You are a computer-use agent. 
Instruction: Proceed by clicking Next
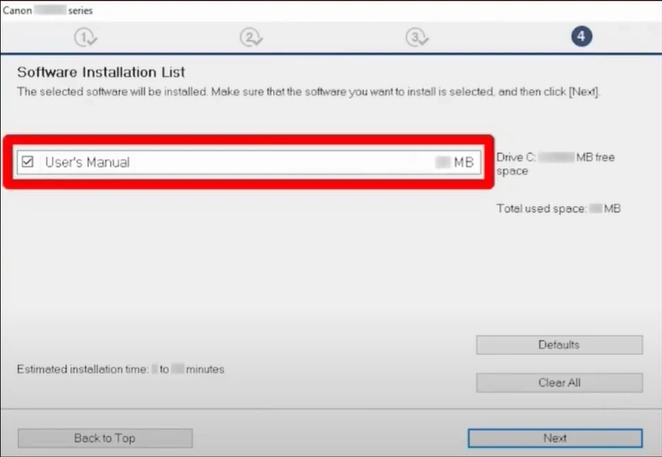tap(555, 438)
